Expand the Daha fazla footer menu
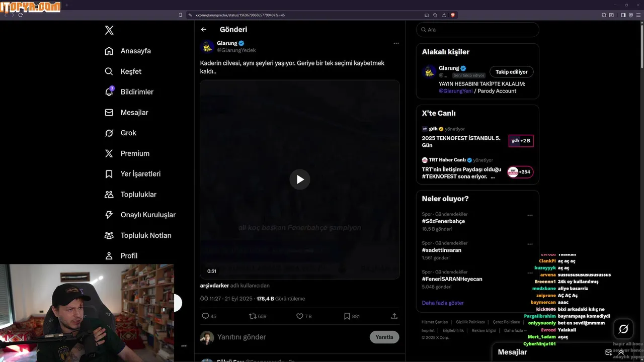Image resolution: width=644 pixels, height=362 pixels. point(516,330)
